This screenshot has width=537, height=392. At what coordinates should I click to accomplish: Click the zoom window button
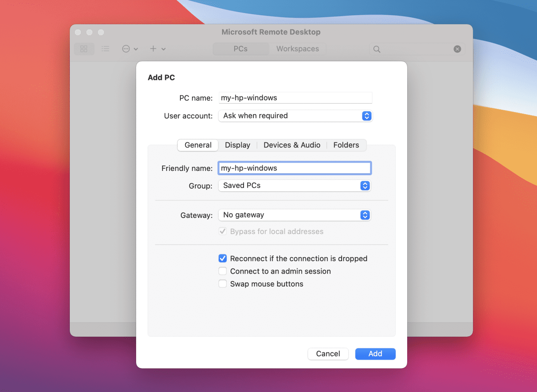tap(101, 32)
